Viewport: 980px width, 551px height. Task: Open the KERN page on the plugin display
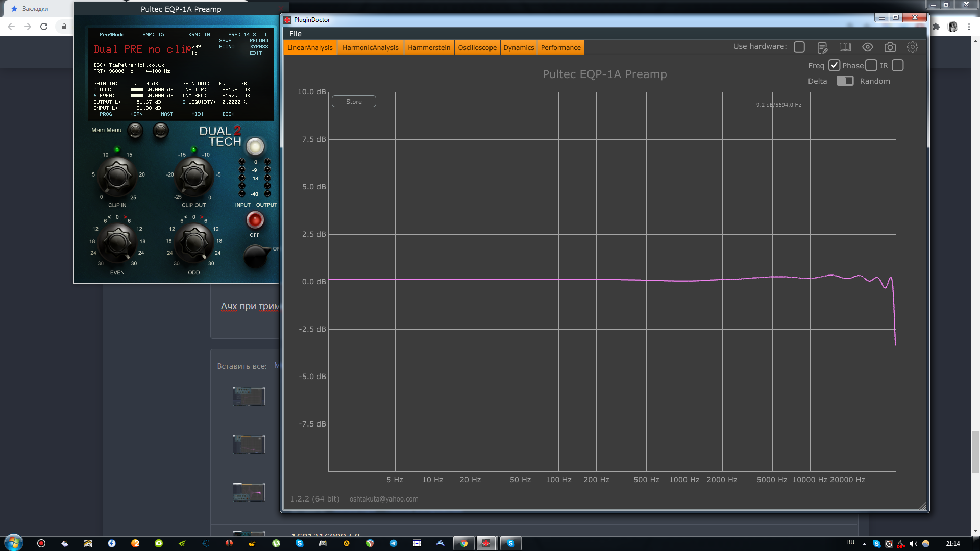pyautogui.click(x=136, y=114)
